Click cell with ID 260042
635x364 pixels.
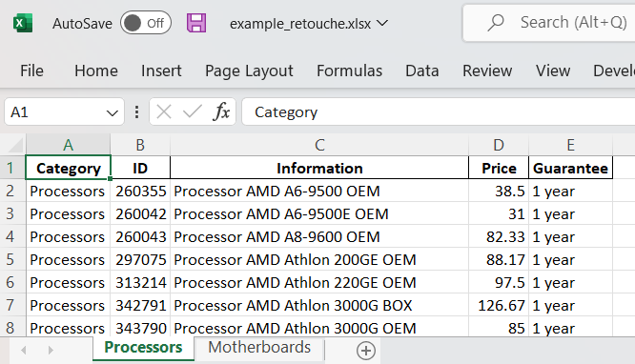(140, 213)
